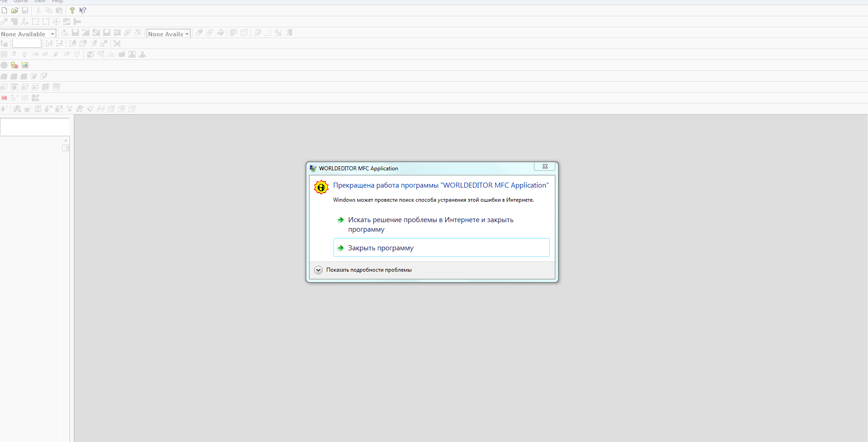Image resolution: width=868 pixels, height=442 pixels.
Task: Click the colored overlapping circles icon
Action: tap(15, 65)
